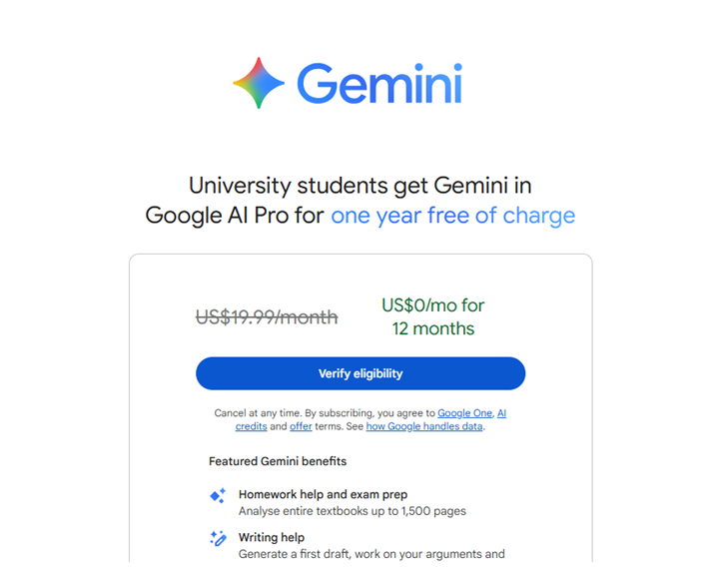Click the Gemini wordmark text
The height and width of the screenshot is (579, 728).
[379, 84]
